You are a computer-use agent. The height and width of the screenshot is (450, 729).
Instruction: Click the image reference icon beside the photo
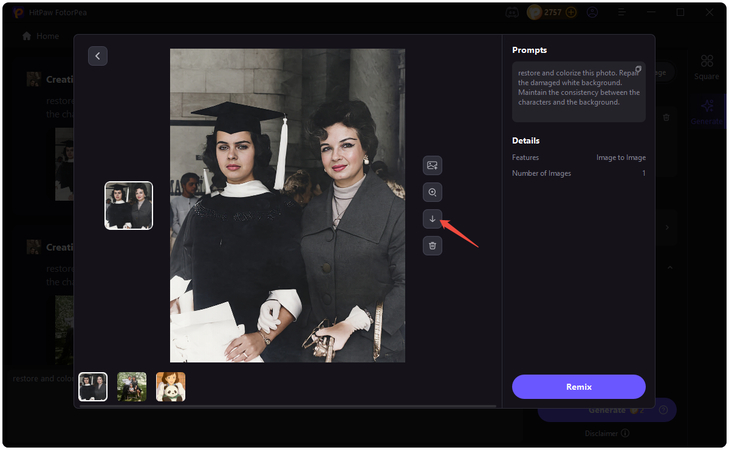[432, 165]
